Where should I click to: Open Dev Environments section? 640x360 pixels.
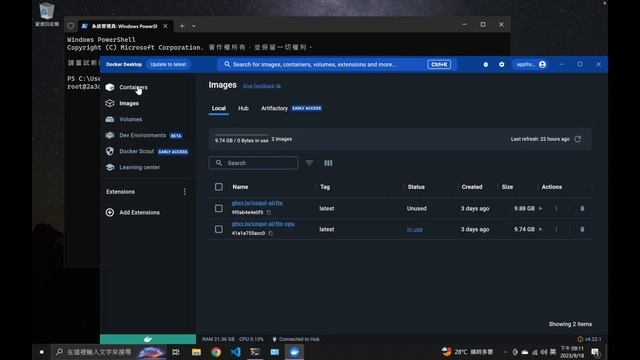coord(143,135)
